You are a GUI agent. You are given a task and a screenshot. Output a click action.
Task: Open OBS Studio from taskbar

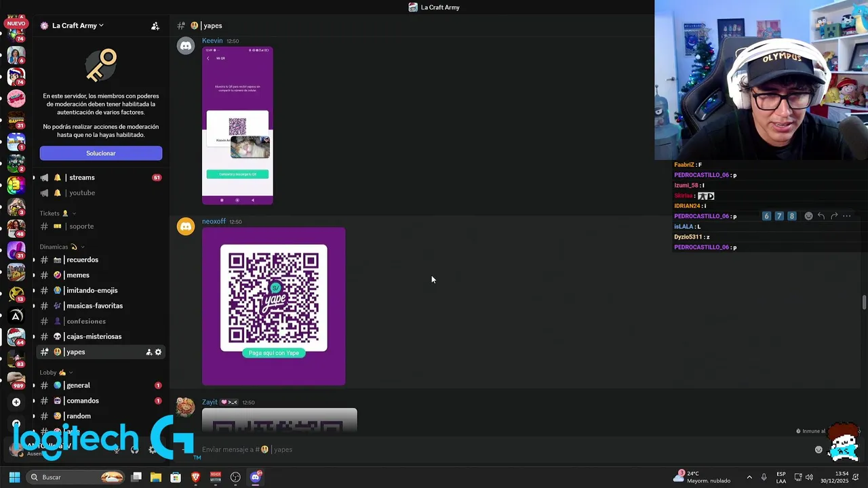coord(235,477)
